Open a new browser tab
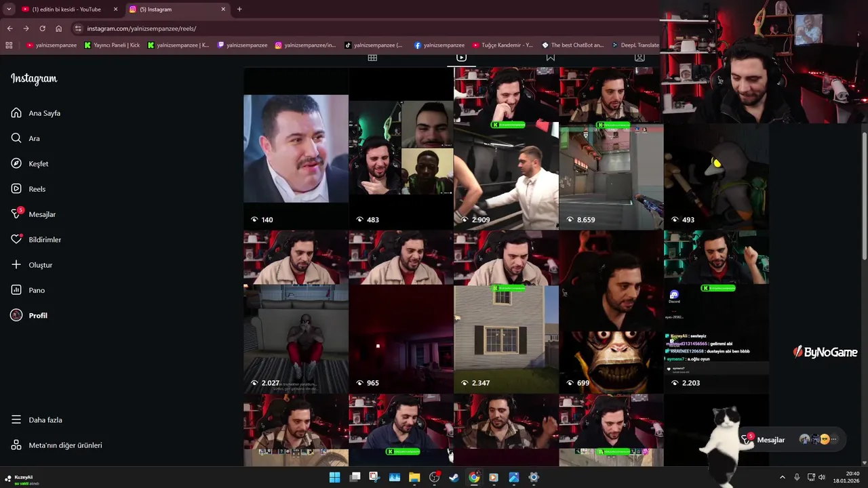This screenshot has width=868, height=488. tap(239, 9)
